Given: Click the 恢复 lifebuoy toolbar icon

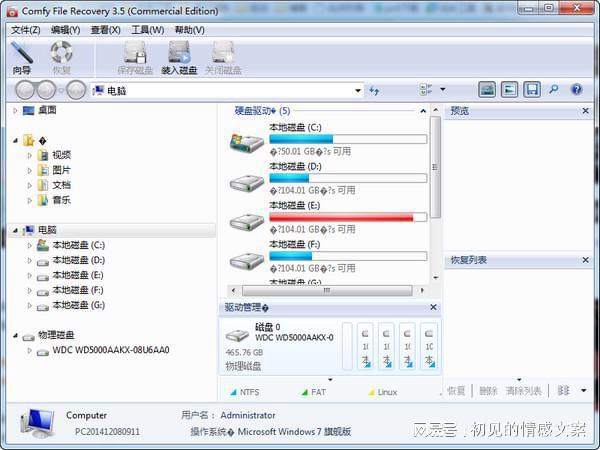Looking at the screenshot, I should 62,52.
